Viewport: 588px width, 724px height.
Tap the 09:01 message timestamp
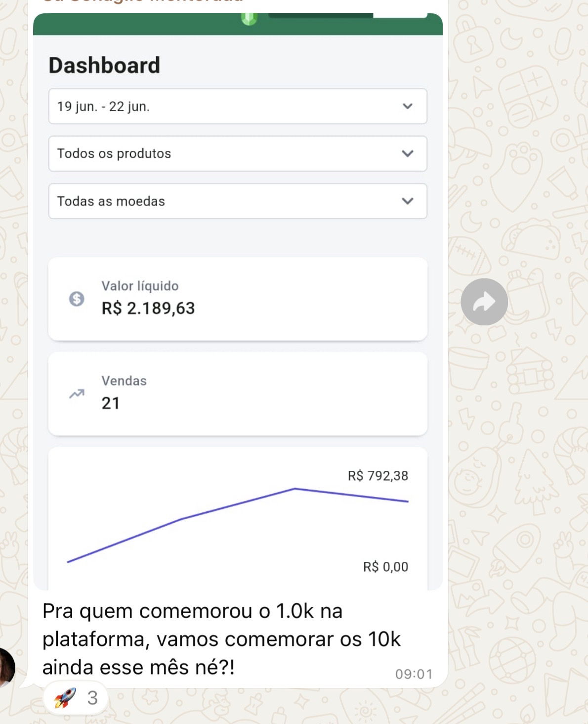coord(414,674)
